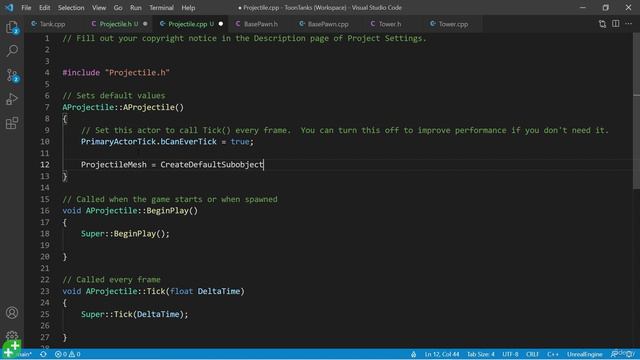Open the File menu
640x360 pixels.
click(26, 8)
